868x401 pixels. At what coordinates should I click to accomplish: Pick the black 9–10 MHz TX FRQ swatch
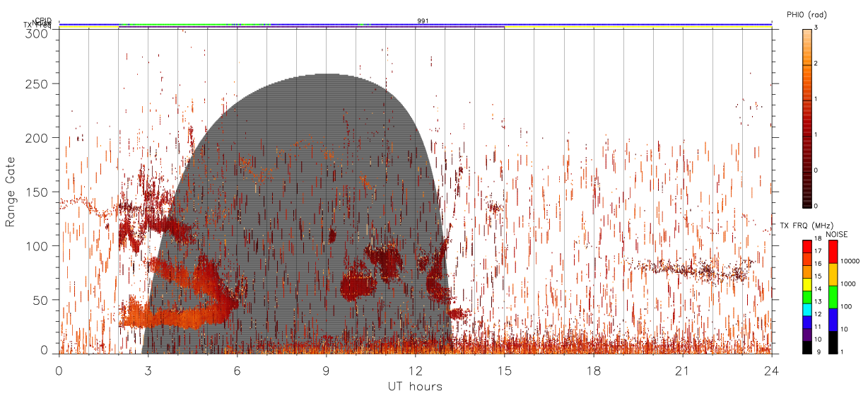(807, 347)
